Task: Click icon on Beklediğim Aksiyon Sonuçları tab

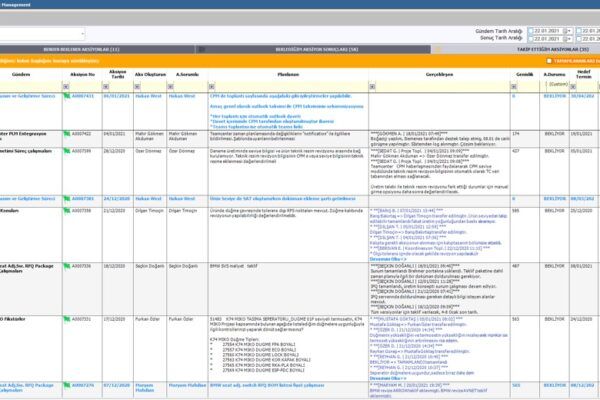Action: [x=202, y=49]
